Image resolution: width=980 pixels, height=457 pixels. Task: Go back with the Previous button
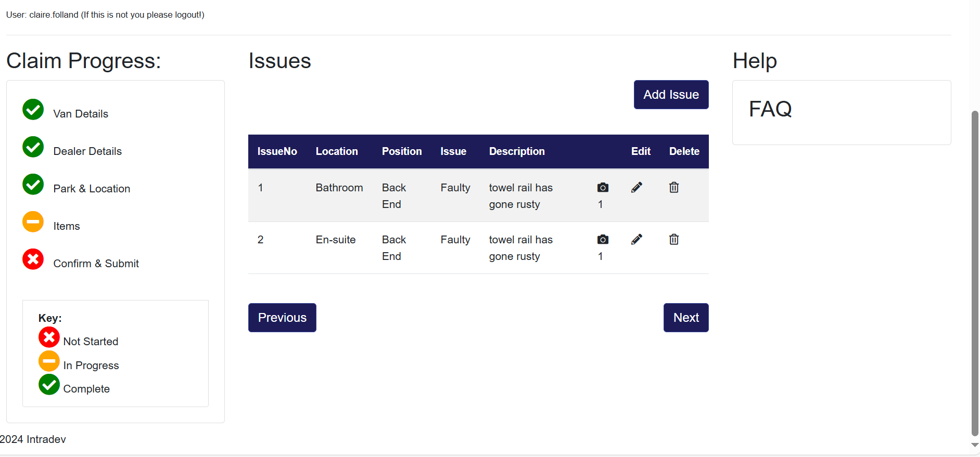click(x=282, y=318)
